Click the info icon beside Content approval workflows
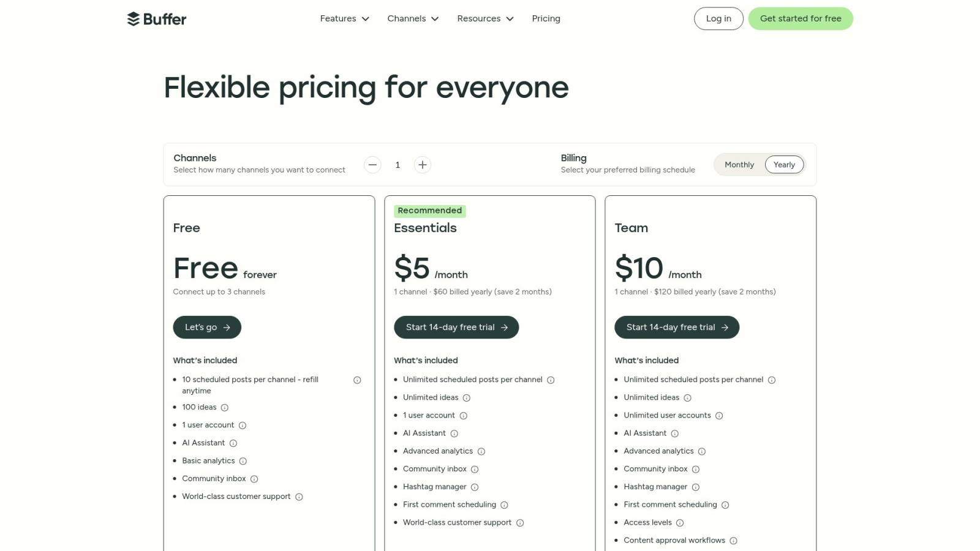980x551 pixels. coord(733,541)
